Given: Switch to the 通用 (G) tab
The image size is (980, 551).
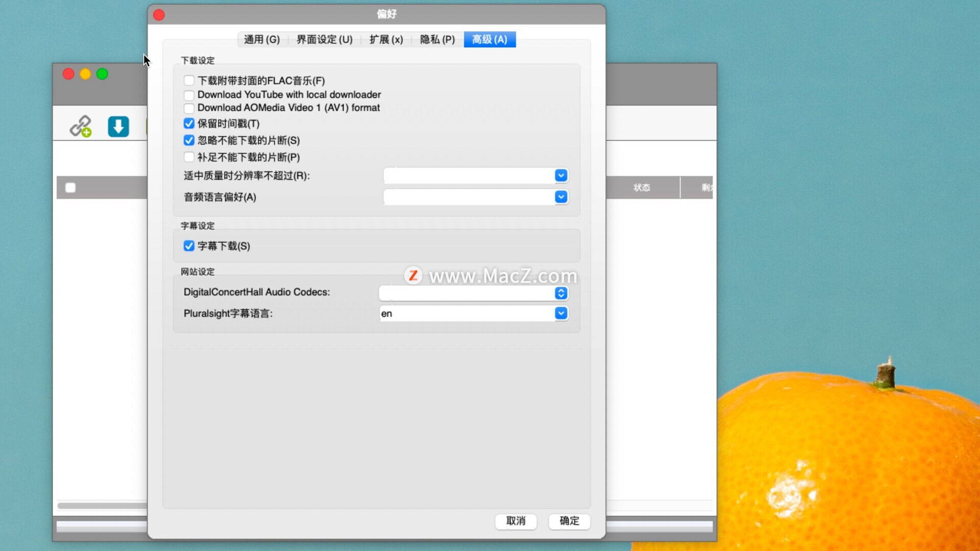Looking at the screenshot, I should point(262,39).
